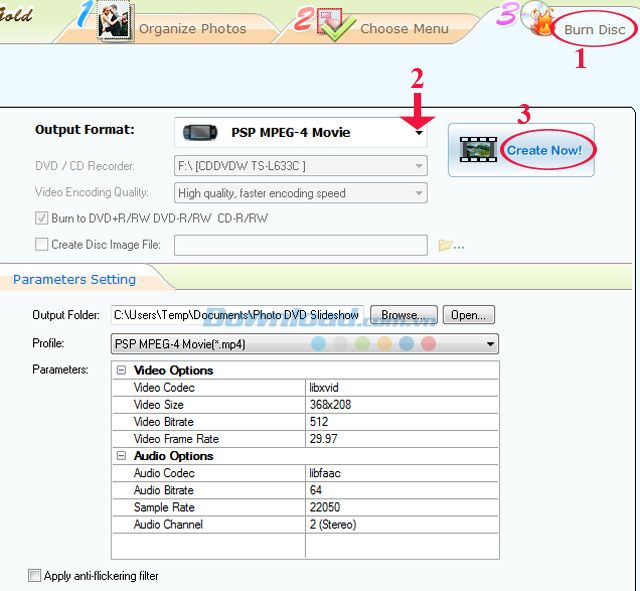Click the Burn Disc flame icon
Screen dimensions: 640x591
click(543, 22)
